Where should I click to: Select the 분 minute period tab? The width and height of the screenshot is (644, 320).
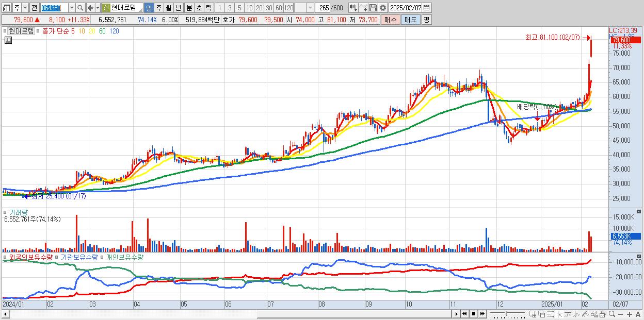pos(189,8)
